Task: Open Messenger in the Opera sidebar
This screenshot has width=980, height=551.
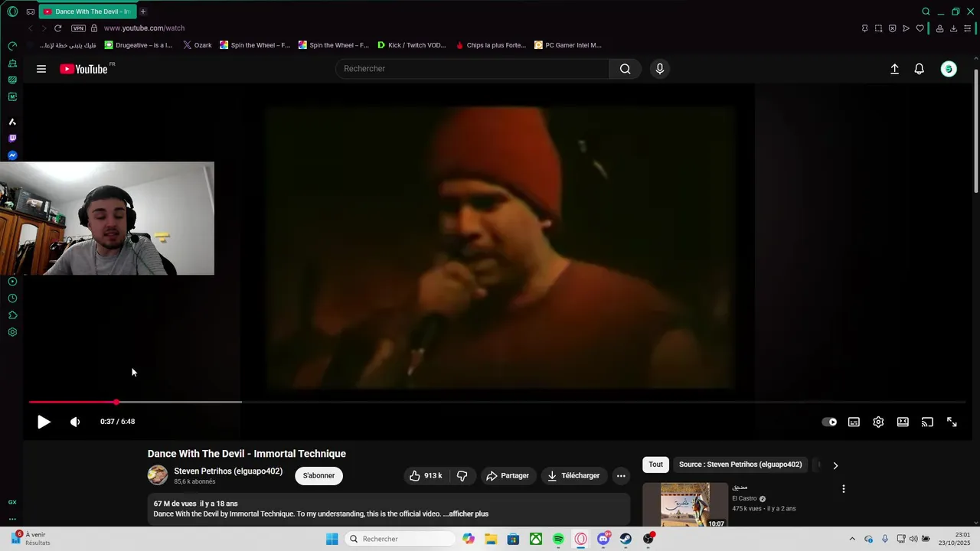Action: click(12, 155)
